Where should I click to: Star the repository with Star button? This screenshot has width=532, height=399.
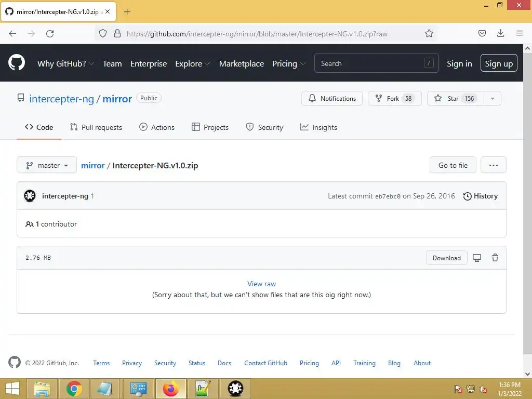pyautogui.click(x=455, y=98)
